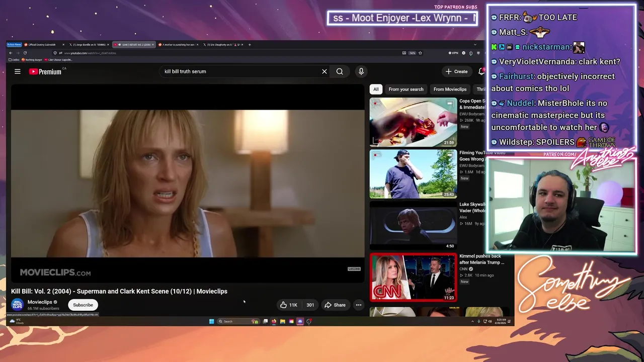
Task: Select the All filter chip
Action: click(x=376, y=89)
